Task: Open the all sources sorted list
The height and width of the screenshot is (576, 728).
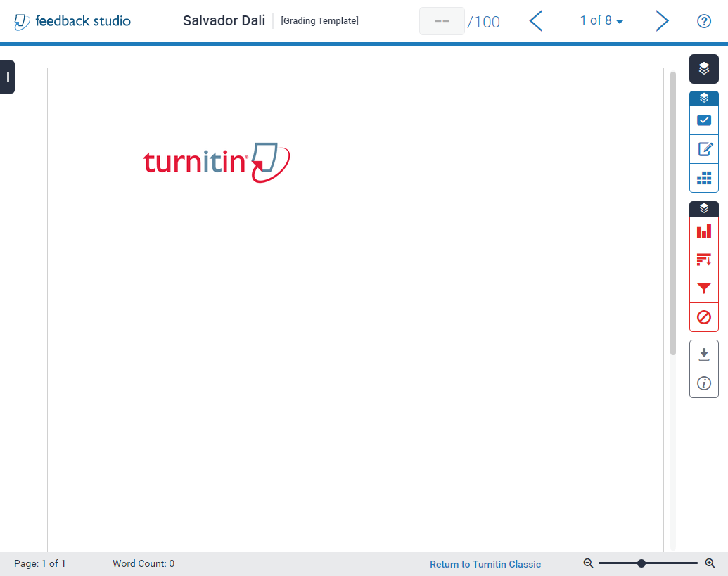Action: point(704,260)
